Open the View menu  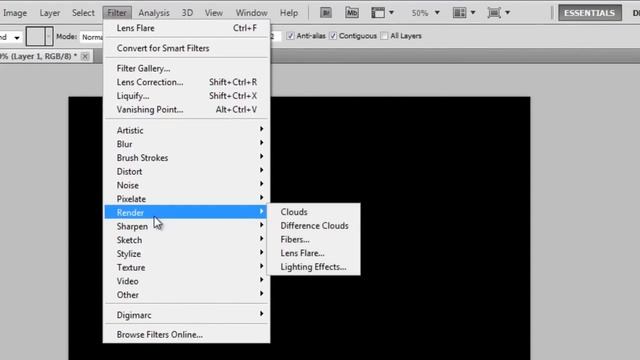pyautogui.click(x=214, y=13)
